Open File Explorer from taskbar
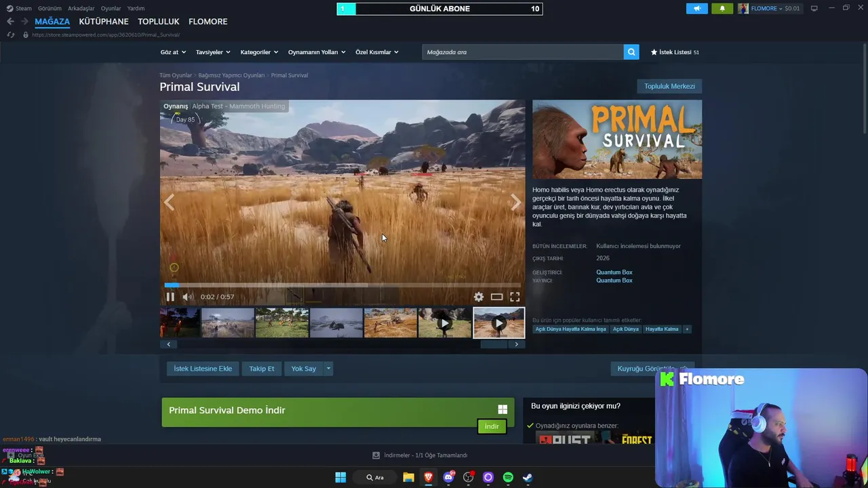Viewport: 868px width, 488px height. (408, 477)
